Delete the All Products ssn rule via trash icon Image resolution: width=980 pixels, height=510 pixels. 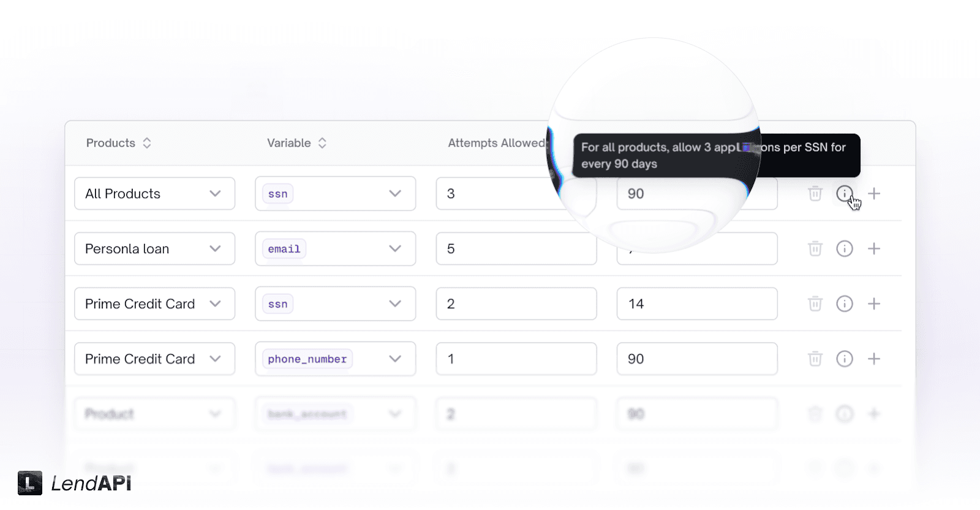tap(815, 193)
